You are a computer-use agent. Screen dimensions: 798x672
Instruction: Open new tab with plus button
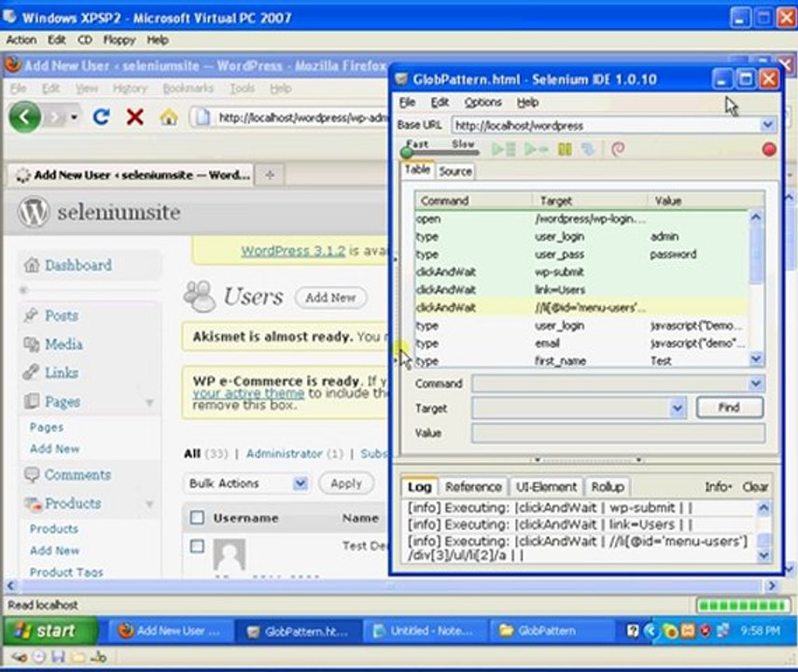(x=270, y=175)
